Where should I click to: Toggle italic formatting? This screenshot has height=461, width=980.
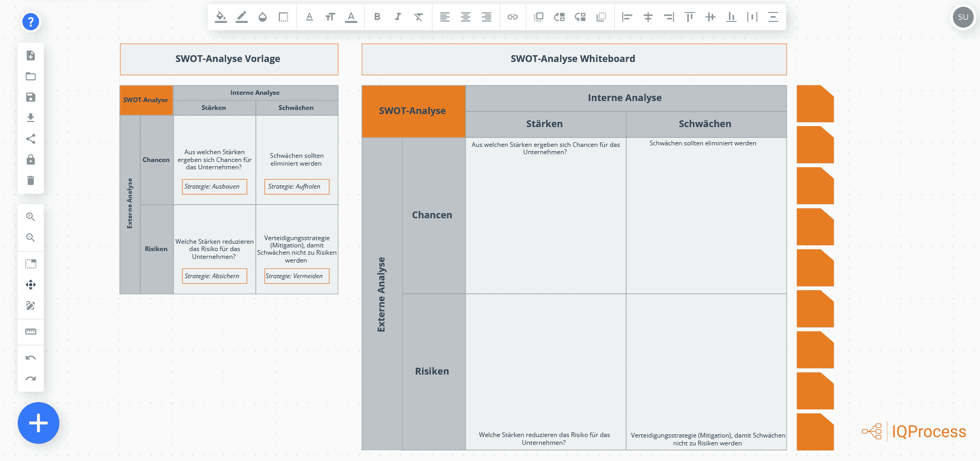coord(398,17)
